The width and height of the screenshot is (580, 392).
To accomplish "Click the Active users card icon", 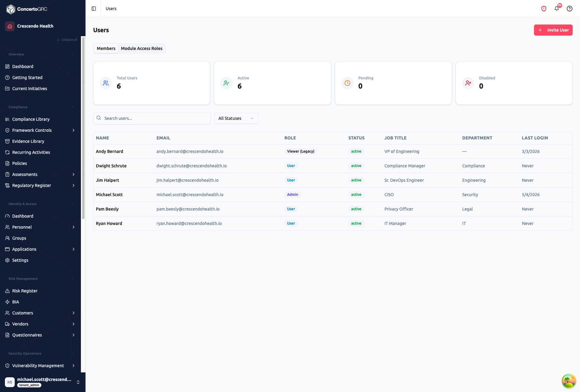I will (226, 83).
